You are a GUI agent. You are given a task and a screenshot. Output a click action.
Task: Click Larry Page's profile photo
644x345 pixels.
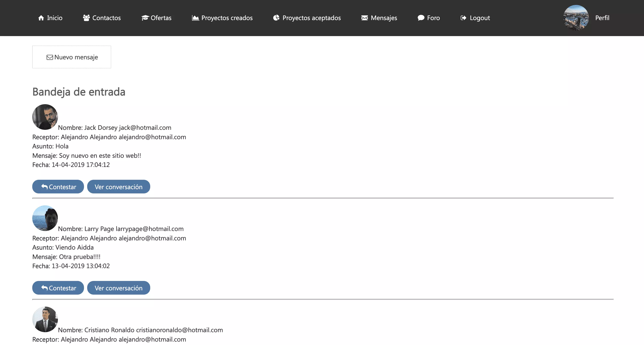tap(45, 218)
